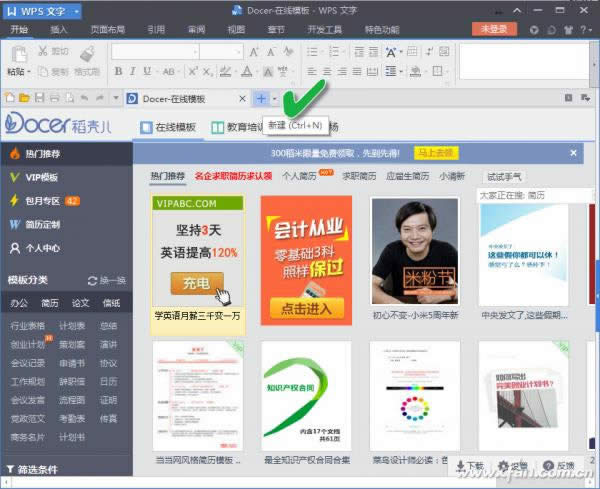Open the font size combo box
The image size is (600, 489).
(x=221, y=52)
